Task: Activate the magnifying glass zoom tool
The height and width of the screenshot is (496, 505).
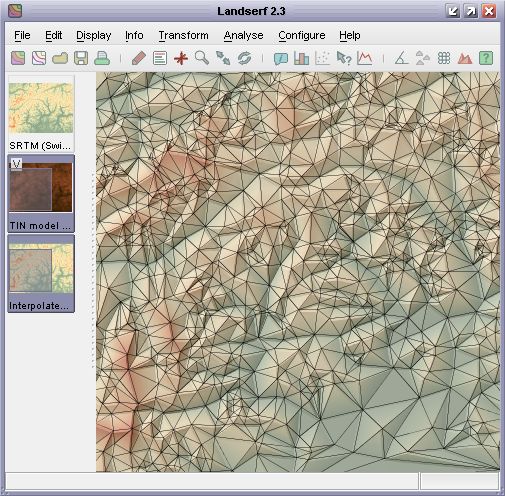Action: (x=202, y=58)
